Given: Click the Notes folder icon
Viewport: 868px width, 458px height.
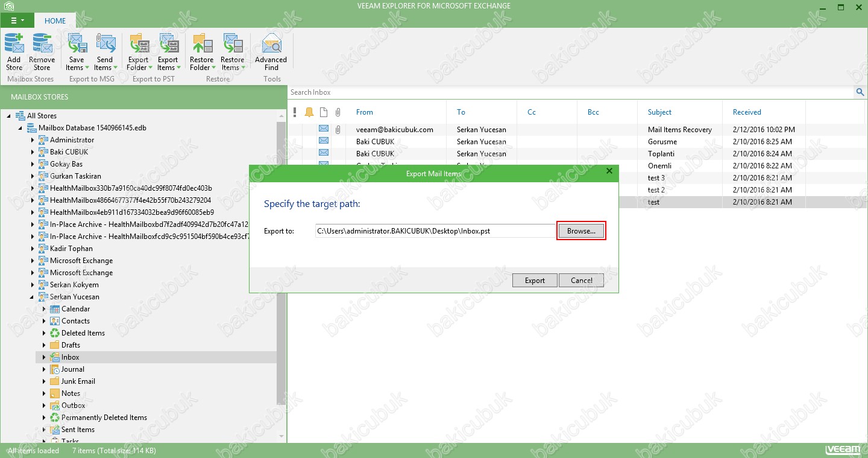Looking at the screenshot, I should click(x=54, y=393).
